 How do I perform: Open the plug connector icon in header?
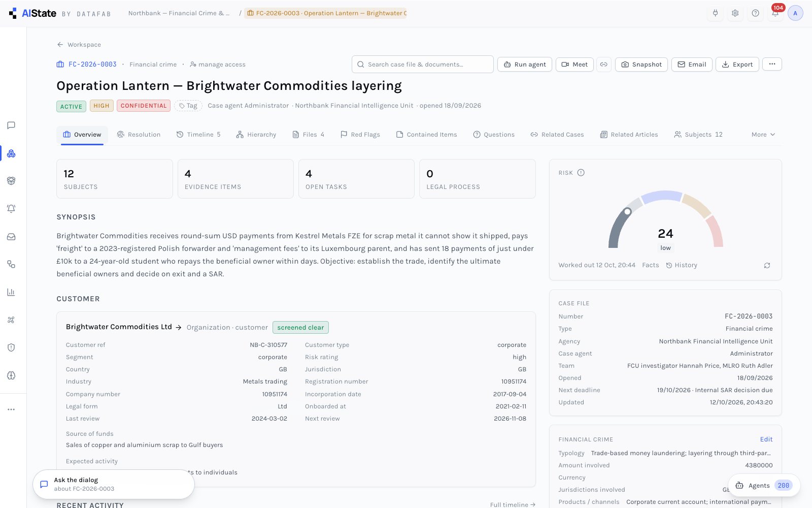715,13
